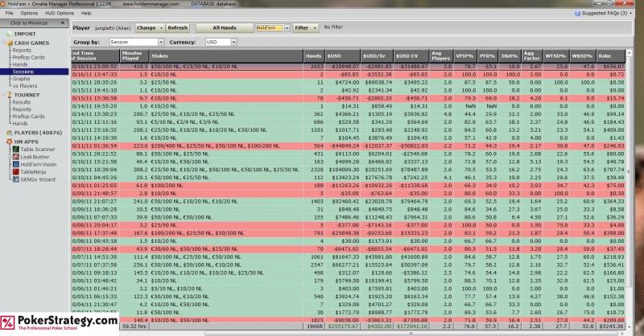Launch TableNinja app icon
The height and width of the screenshot is (336, 644).
click(x=16, y=172)
